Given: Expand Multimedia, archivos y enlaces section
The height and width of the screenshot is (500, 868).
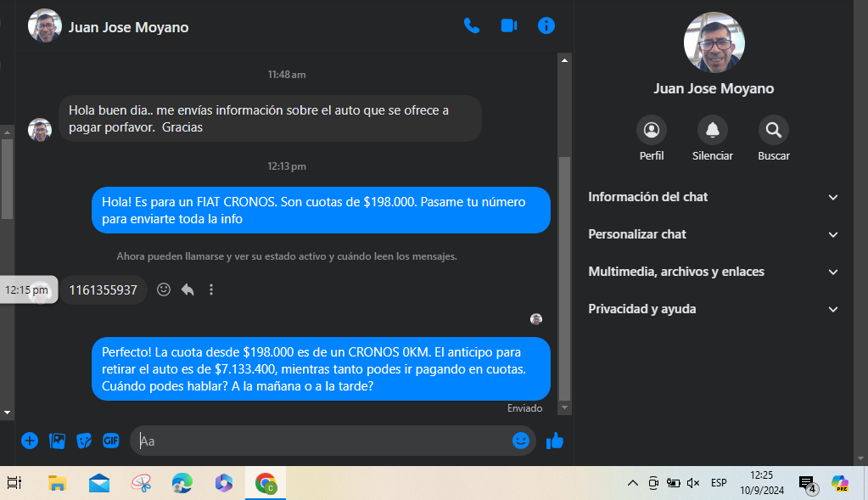Looking at the screenshot, I should tap(713, 272).
